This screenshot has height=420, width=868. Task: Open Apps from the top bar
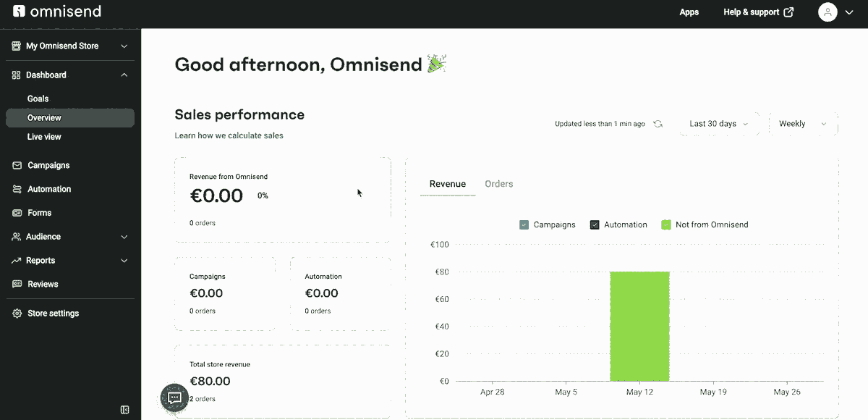689,12
